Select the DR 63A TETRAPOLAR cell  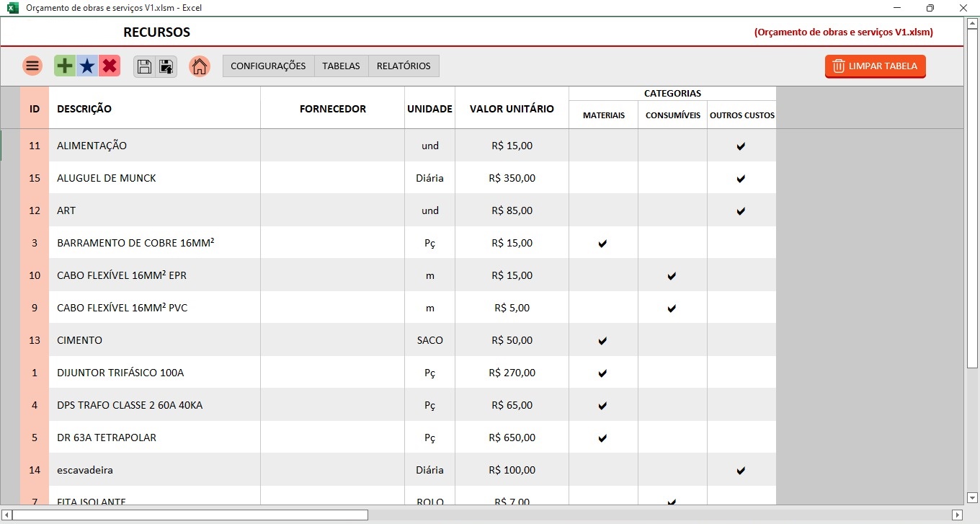pos(154,438)
